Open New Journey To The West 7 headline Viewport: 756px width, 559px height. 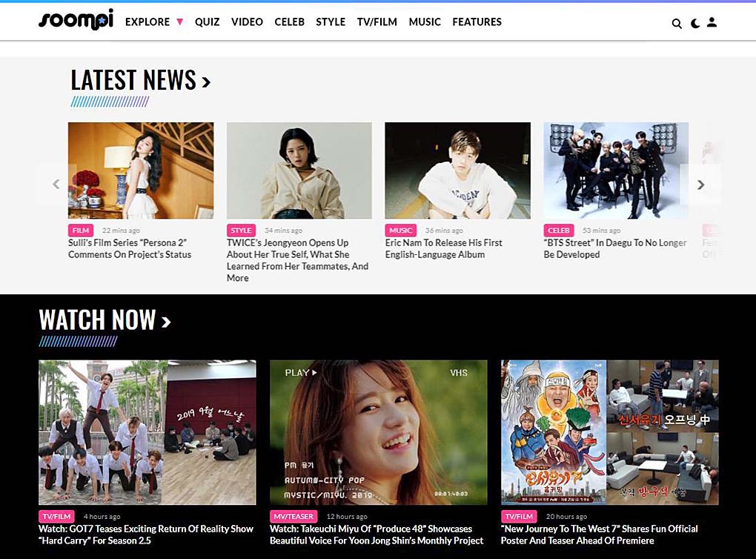(x=600, y=535)
